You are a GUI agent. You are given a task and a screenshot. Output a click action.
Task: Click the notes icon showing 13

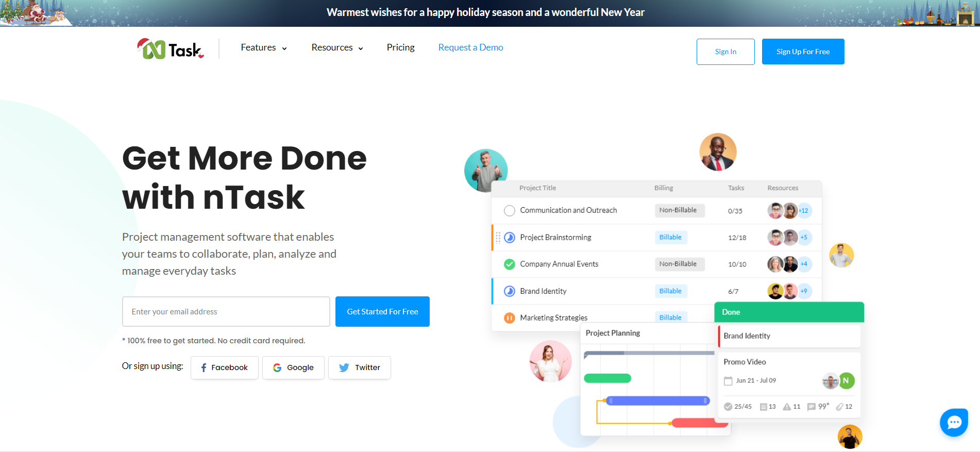click(x=764, y=407)
